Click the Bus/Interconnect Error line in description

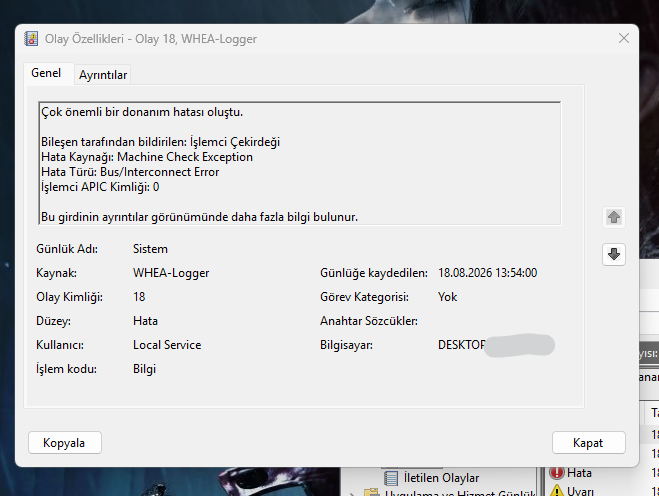130,172
